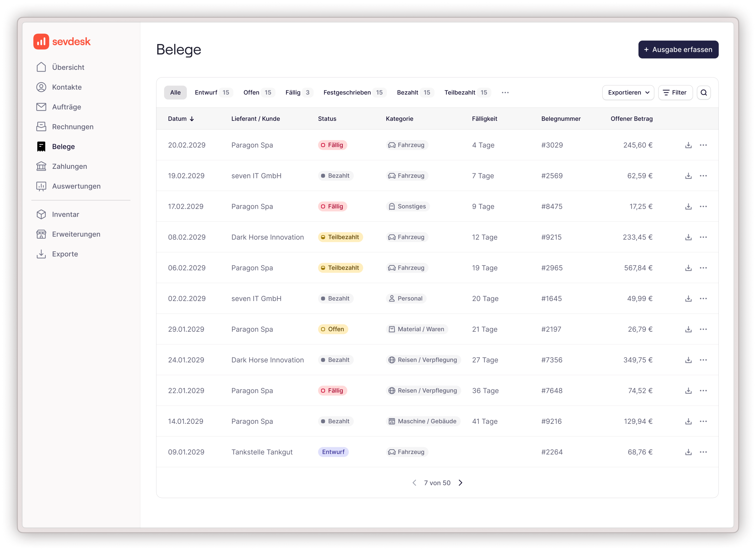The height and width of the screenshot is (550, 756).
Task: Open Erweiterungen store icon in sidebar
Action: (x=41, y=234)
